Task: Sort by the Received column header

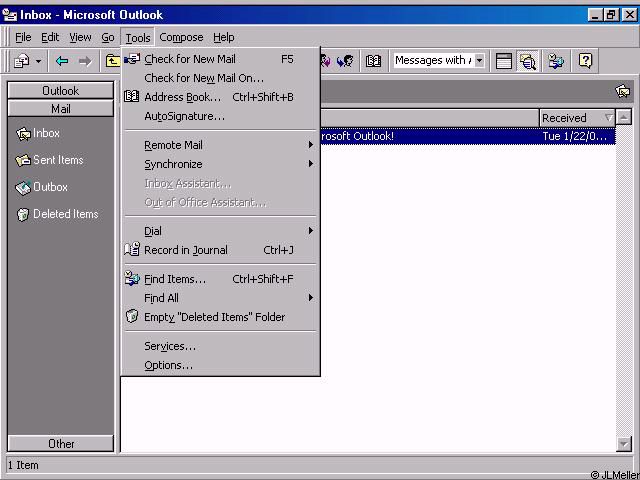Action: pyautogui.click(x=577, y=118)
